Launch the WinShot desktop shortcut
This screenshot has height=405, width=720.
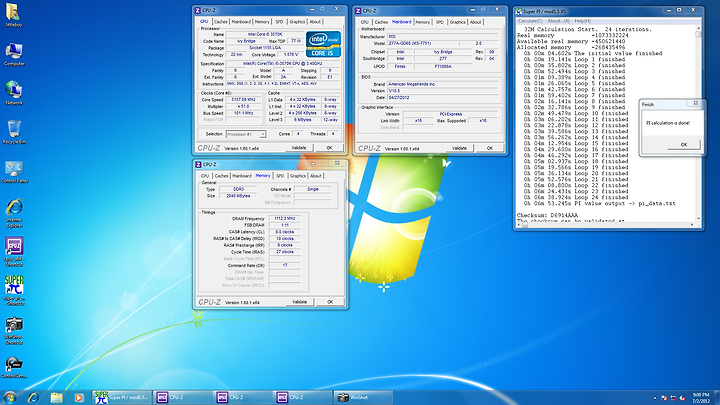tap(14, 330)
